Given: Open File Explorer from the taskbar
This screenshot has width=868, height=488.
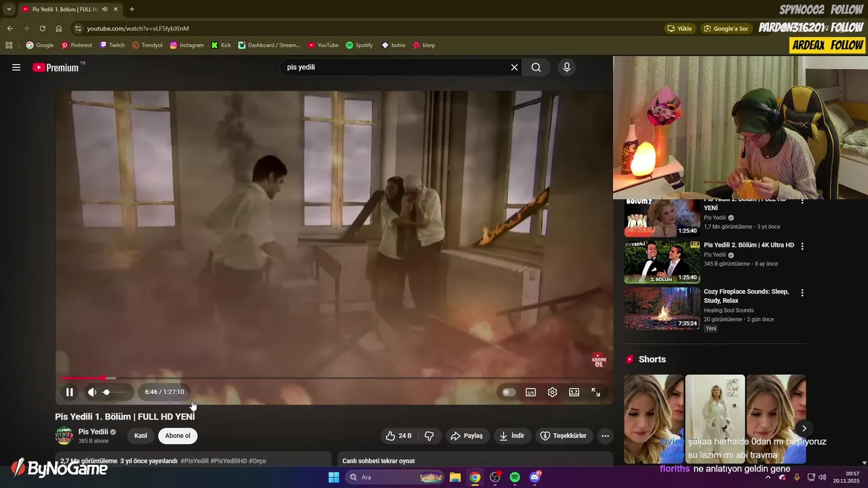Looking at the screenshot, I should (455, 477).
